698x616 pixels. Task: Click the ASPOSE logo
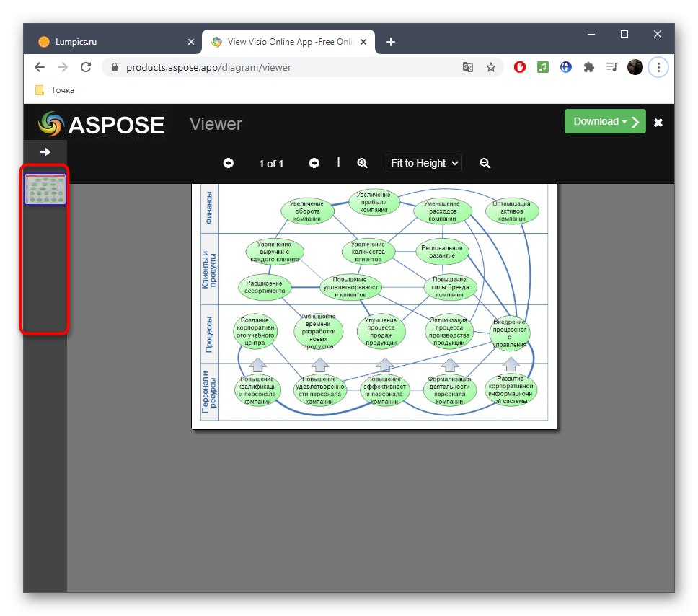(x=102, y=124)
